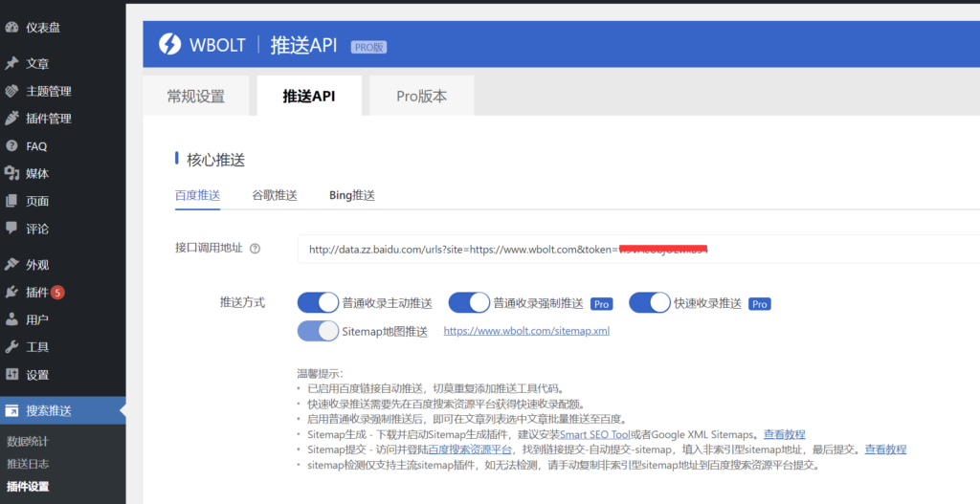Image resolution: width=980 pixels, height=504 pixels.
Task: Select the 谷歌推送 sub-tab
Action: (275, 195)
